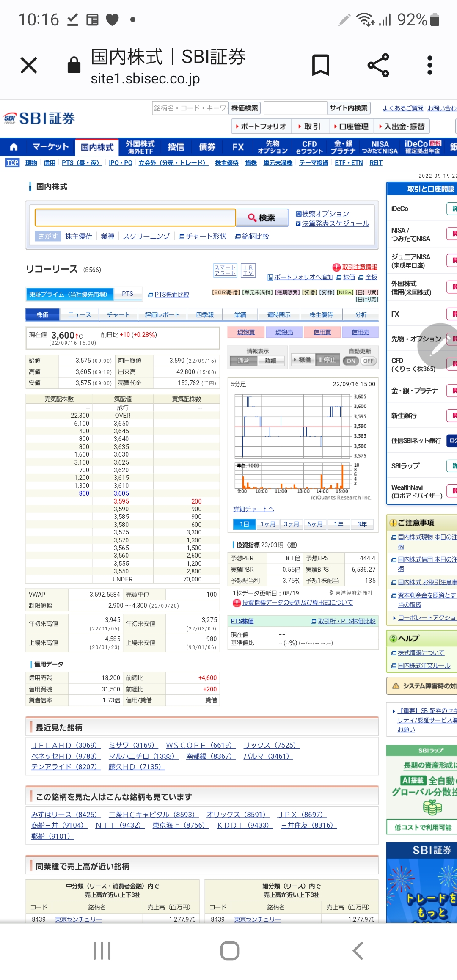The width and height of the screenshot is (457, 980).
Task: Open the マーケット main menu
Action: 50,147
